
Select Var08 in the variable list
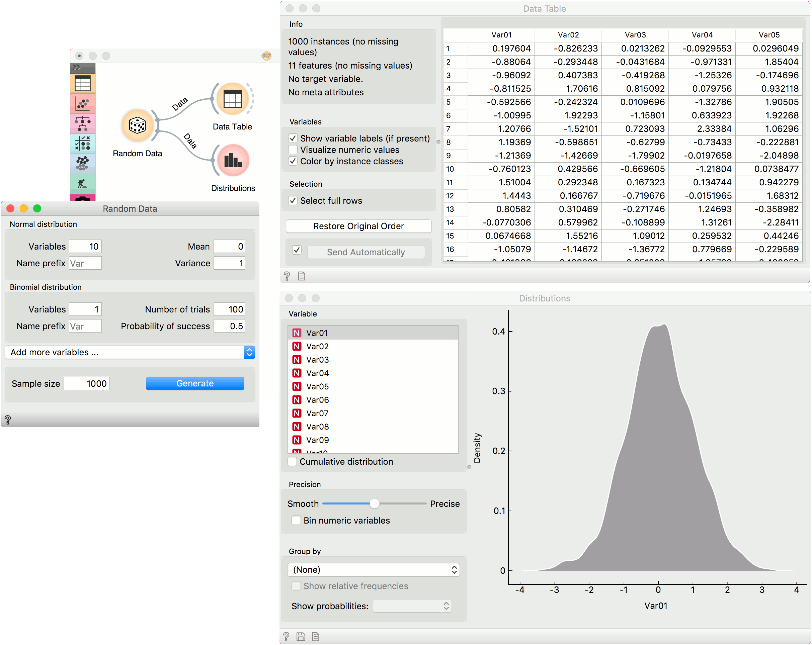click(317, 427)
